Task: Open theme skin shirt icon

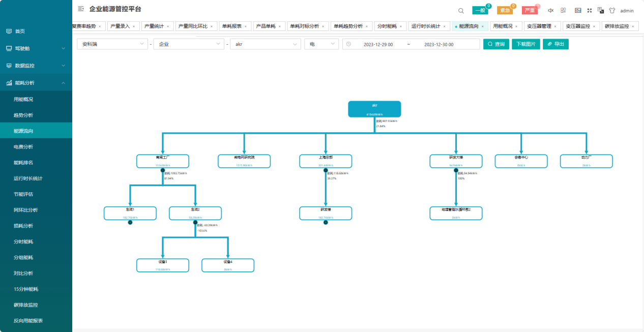Action: pyautogui.click(x=612, y=10)
